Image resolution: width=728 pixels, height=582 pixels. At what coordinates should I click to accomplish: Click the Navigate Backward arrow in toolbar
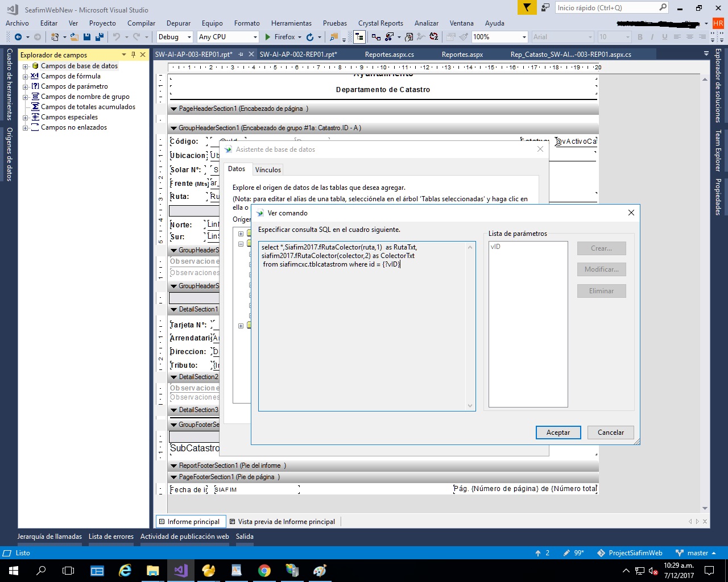click(x=18, y=37)
